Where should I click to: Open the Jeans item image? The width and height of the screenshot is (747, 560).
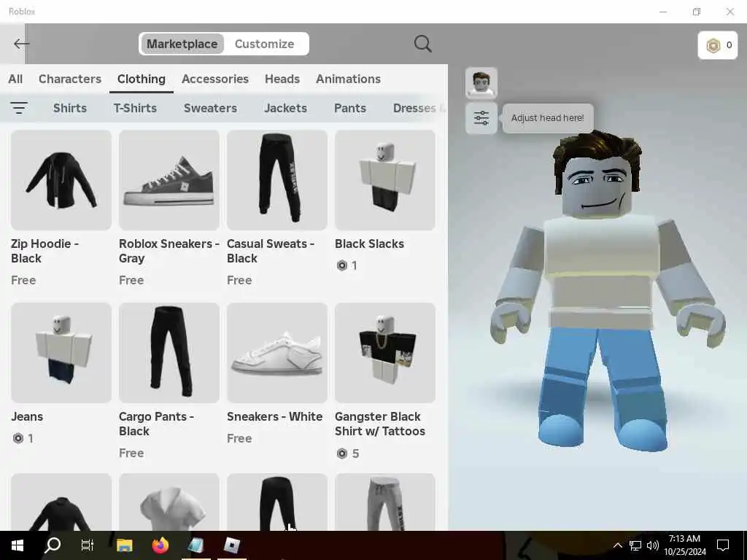[x=61, y=353]
